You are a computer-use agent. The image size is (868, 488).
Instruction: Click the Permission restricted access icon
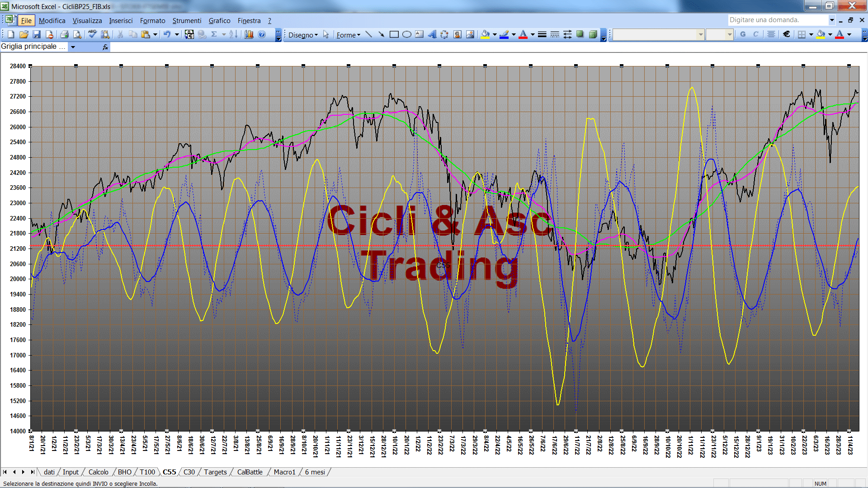pos(49,34)
